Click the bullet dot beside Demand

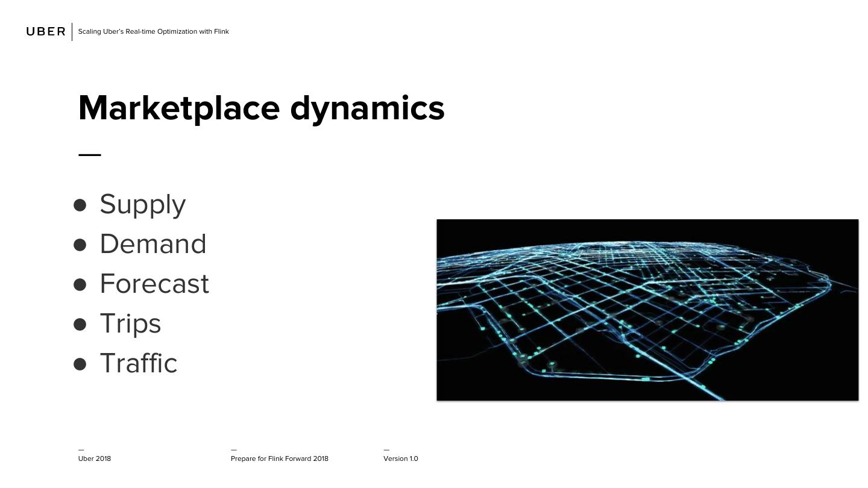click(x=80, y=245)
